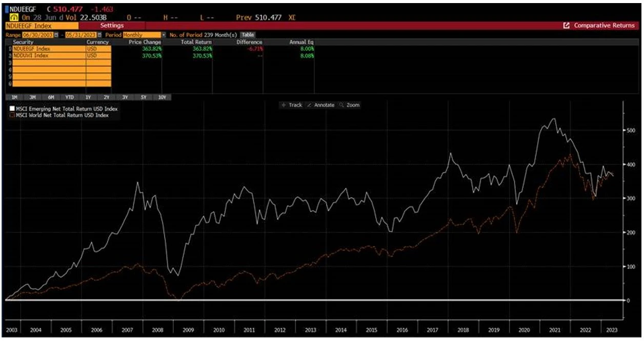Image resolution: width=644 pixels, height=341 pixels.
Task: Click the Currency column header
Action: pos(97,42)
